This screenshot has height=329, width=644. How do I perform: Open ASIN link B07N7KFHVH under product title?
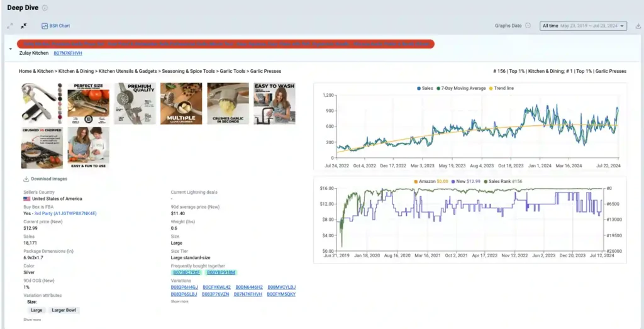pyautogui.click(x=68, y=53)
